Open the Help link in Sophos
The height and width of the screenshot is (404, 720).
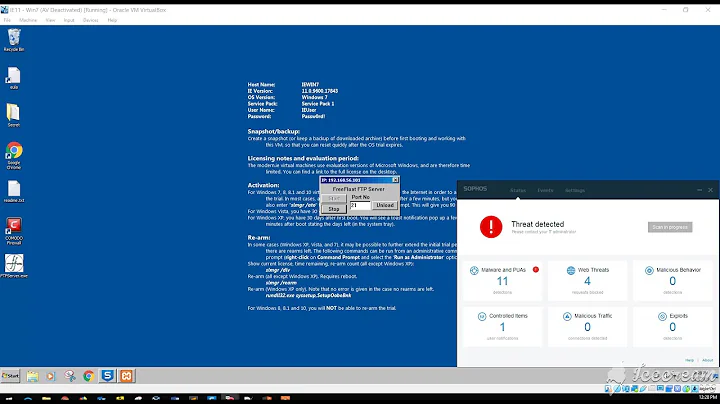pyautogui.click(x=689, y=360)
